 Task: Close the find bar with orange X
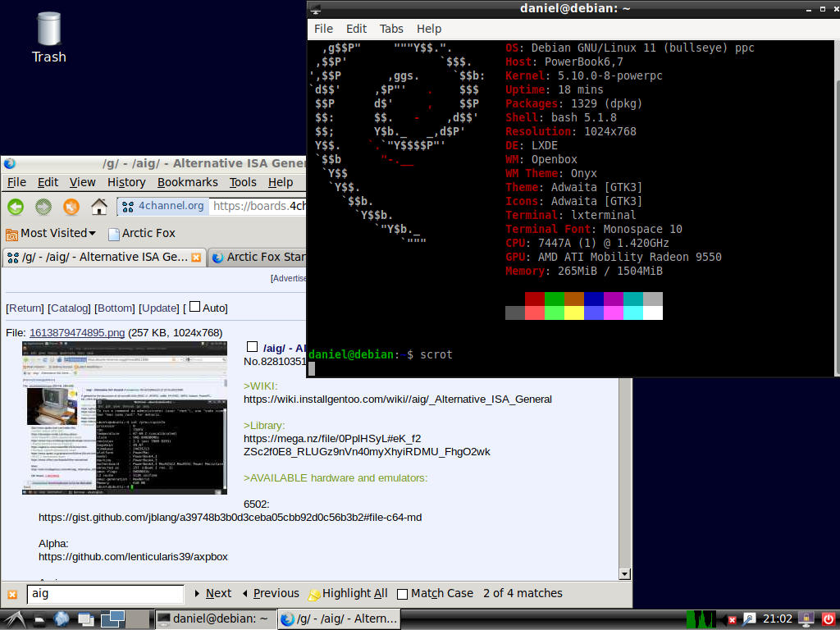point(12,594)
